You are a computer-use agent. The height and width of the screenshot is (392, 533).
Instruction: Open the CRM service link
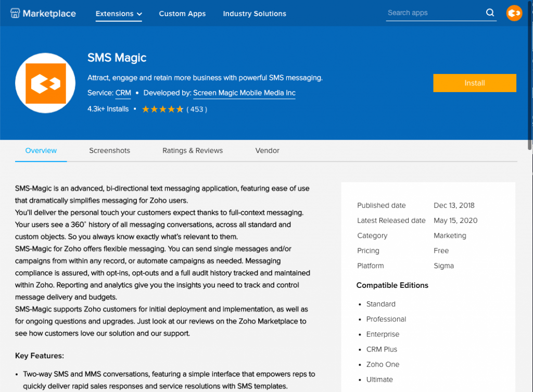pos(123,93)
